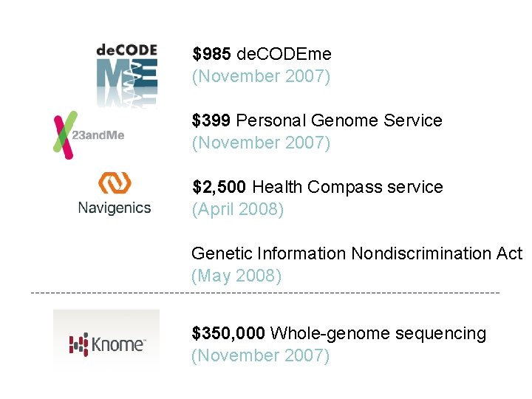Screen dimensions: 532x399
Task: Click the orange Navigenics symbol
Action: point(115,183)
